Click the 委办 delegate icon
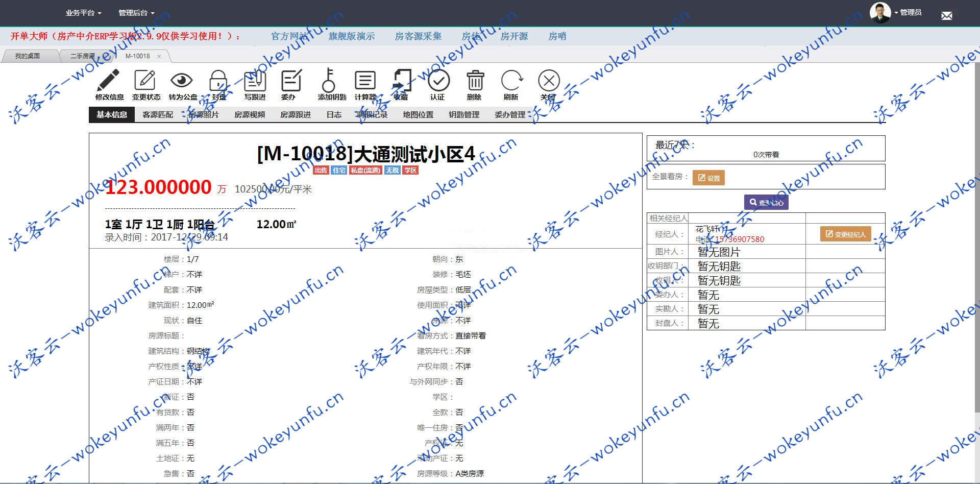The height and width of the screenshot is (484, 980). tap(291, 80)
